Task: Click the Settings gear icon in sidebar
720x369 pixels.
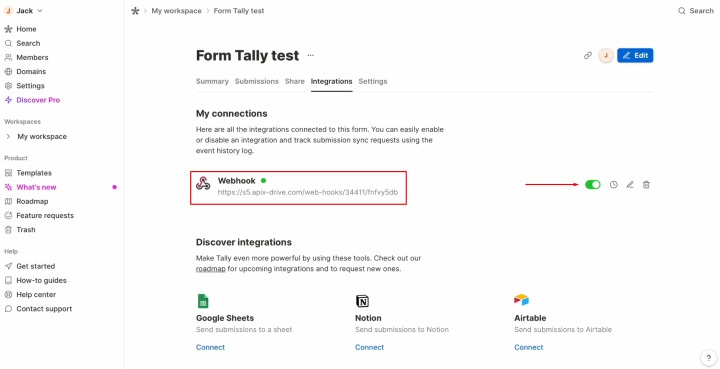Action: pos(8,86)
